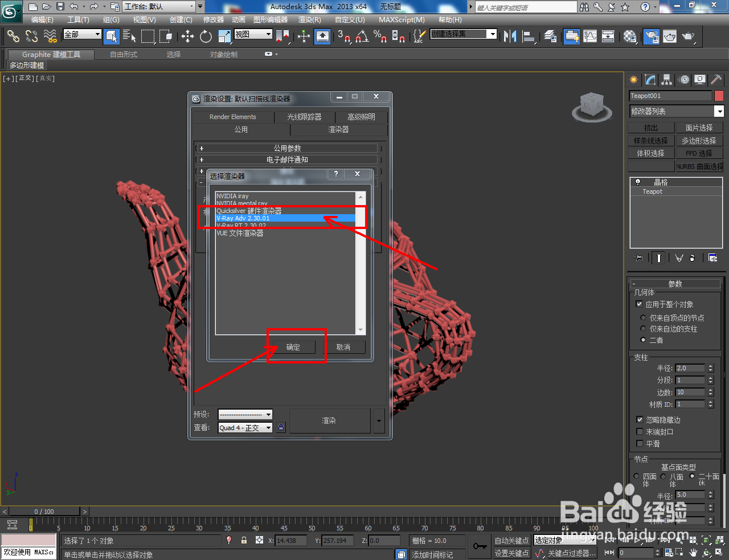729x560 pixels.
Task: Click the Mirror tool icon
Action: [x=510, y=36]
